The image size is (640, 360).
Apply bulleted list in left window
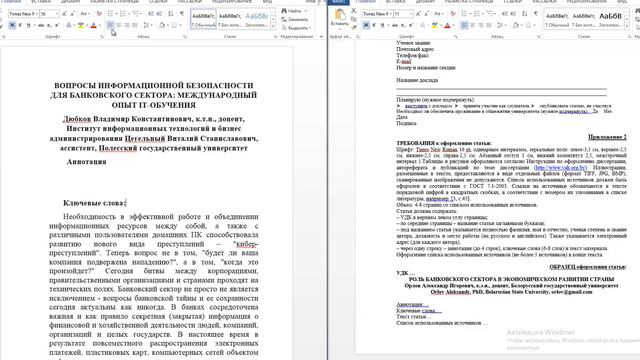110,14
